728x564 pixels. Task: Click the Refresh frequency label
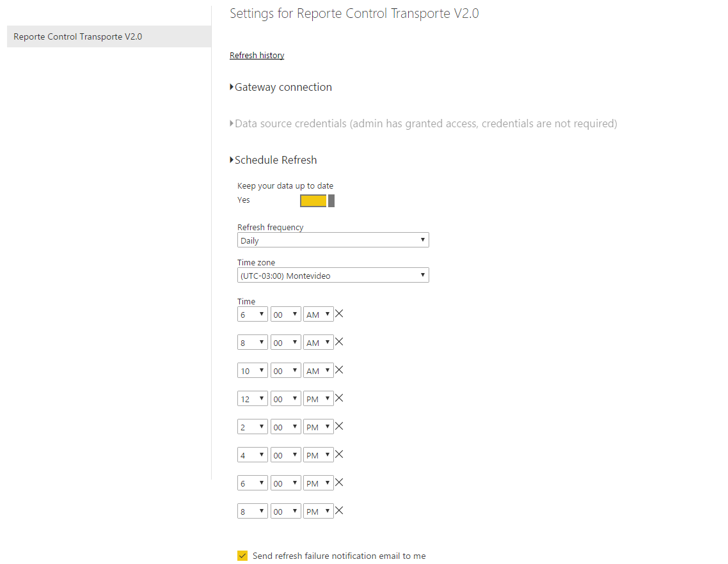coord(270,227)
